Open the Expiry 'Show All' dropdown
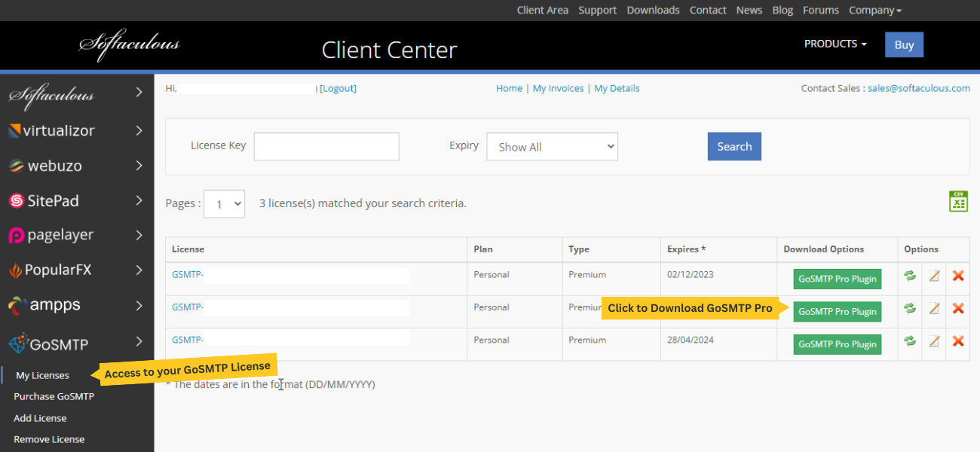This screenshot has width=980, height=452. [552, 147]
